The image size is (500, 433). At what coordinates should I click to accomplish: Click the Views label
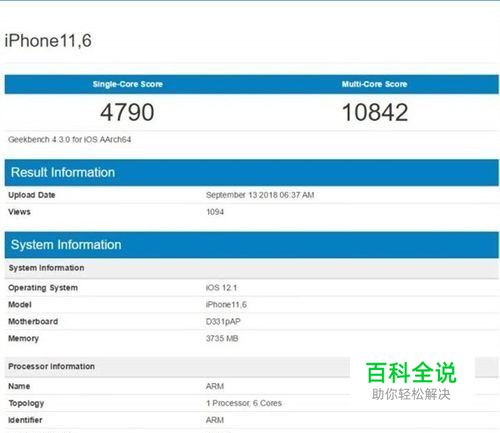[x=19, y=212]
